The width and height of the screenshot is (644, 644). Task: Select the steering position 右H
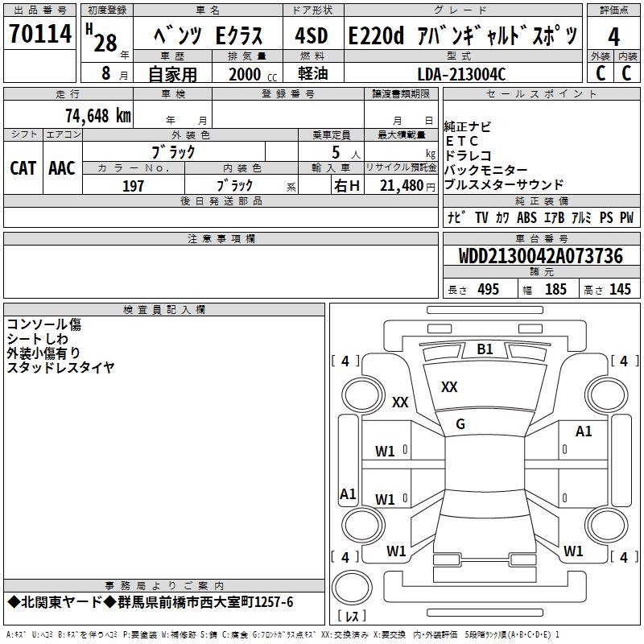(x=347, y=186)
